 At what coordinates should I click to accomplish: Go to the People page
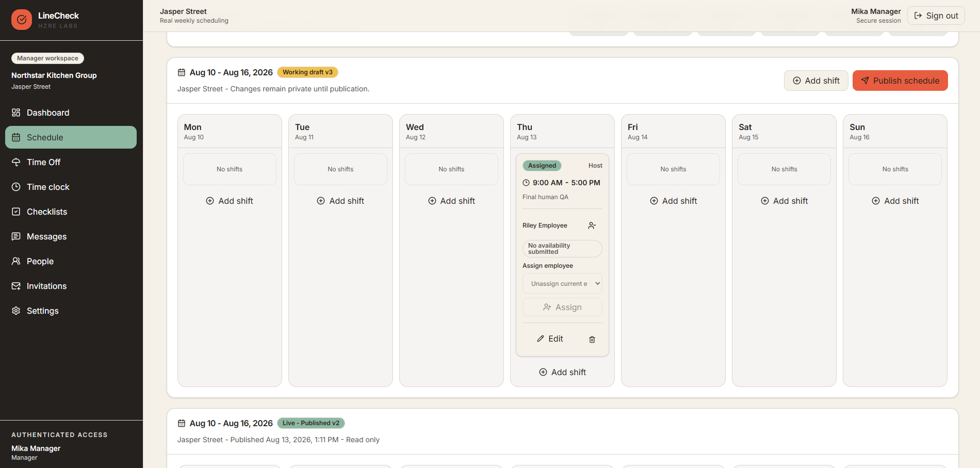pos(71,261)
